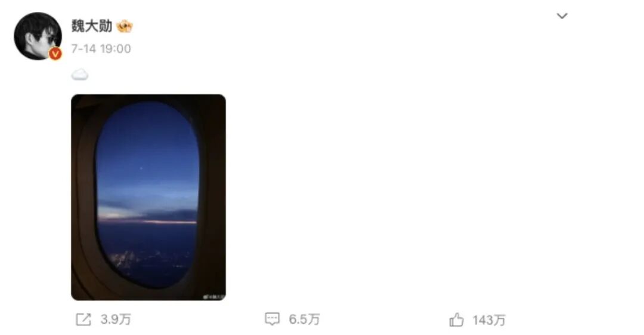This screenshot has height=335, width=644.
Task: Open the airplane window photo thumbnail
Action: pos(148,197)
